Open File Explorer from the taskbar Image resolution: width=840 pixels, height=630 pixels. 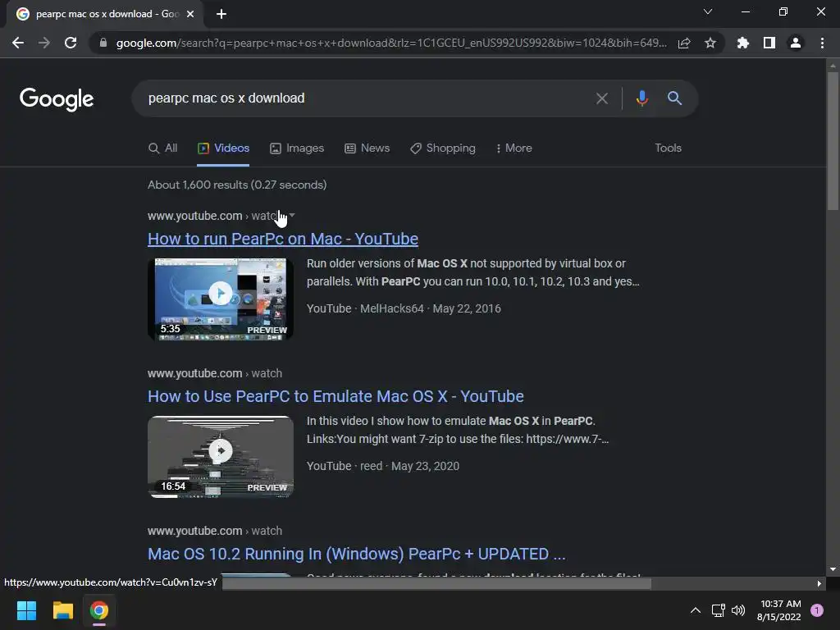(x=62, y=610)
